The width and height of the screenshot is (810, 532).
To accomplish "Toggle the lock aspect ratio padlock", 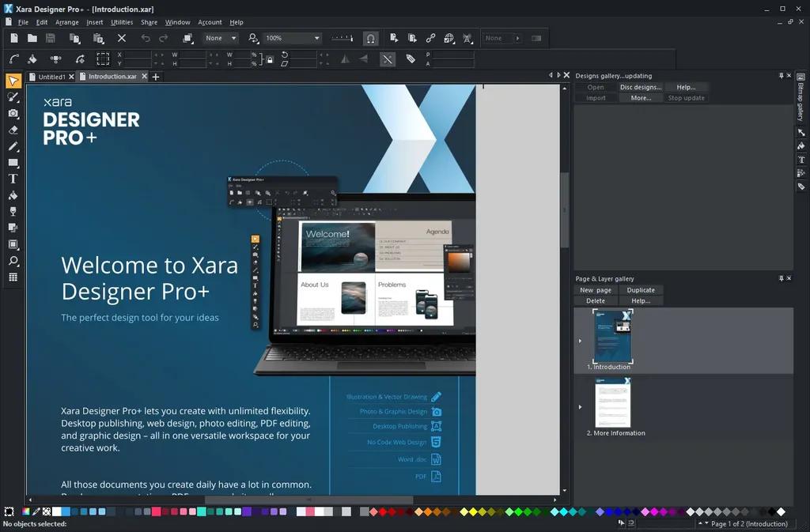I will (x=270, y=60).
